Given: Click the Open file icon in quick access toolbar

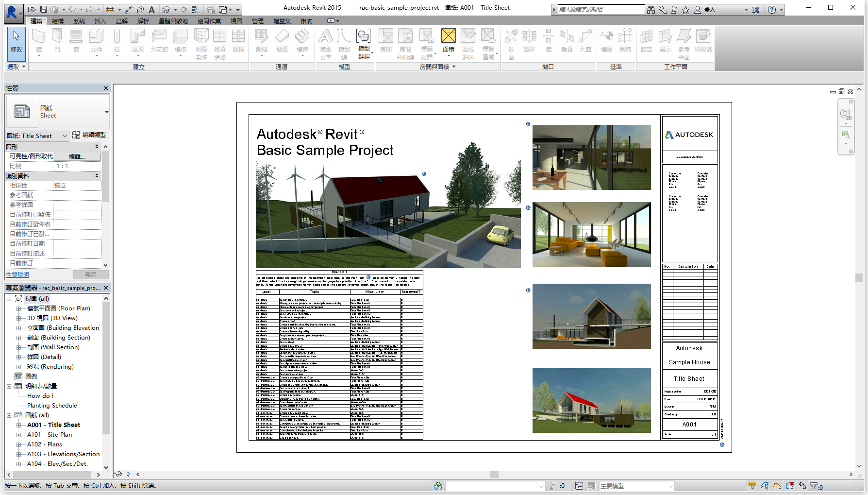Looking at the screenshot, I should pos(32,9).
